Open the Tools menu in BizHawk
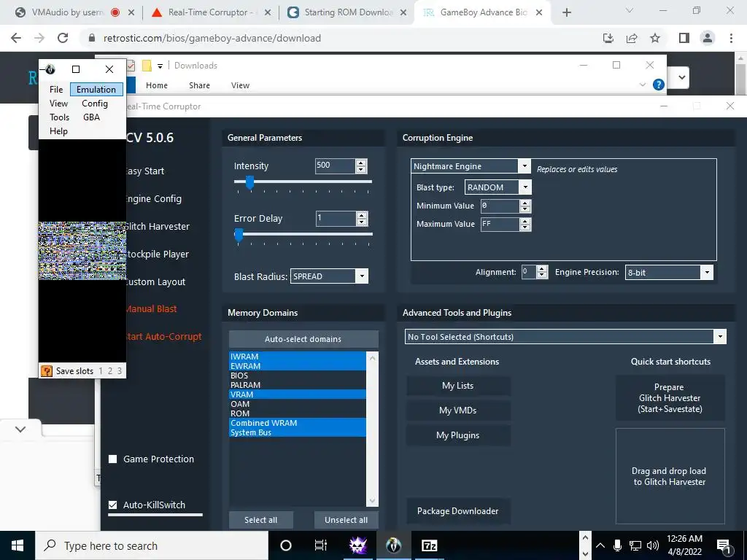Image resolution: width=747 pixels, height=560 pixels. coord(60,117)
